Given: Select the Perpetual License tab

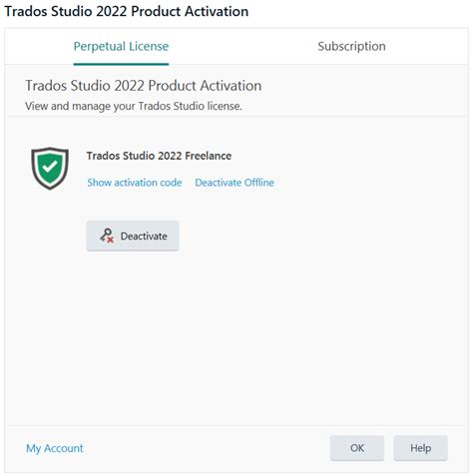Looking at the screenshot, I should coord(121,46).
